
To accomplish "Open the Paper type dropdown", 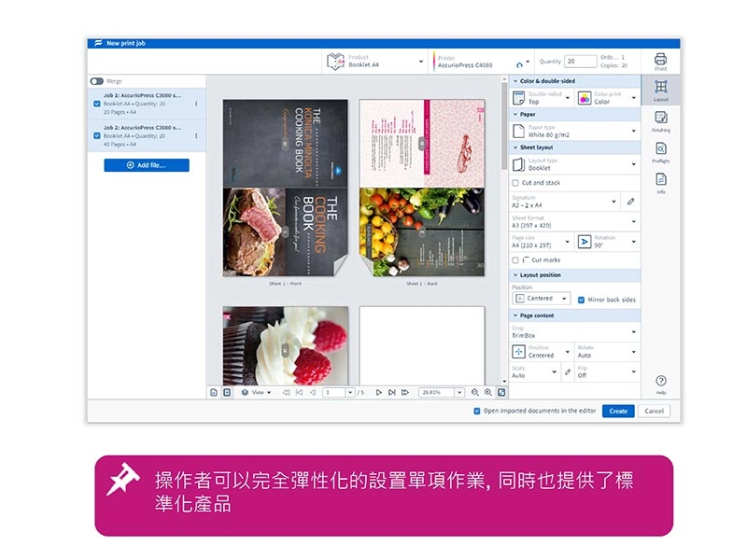I will coord(574,132).
